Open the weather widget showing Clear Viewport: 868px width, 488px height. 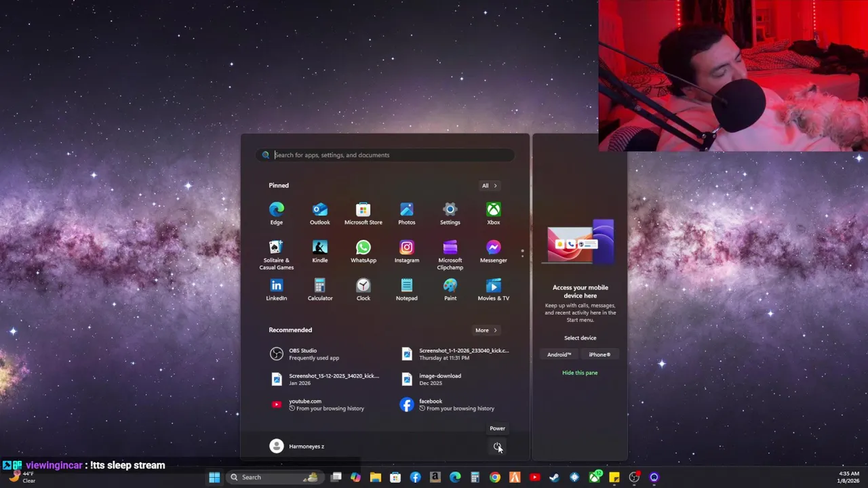click(x=22, y=477)
